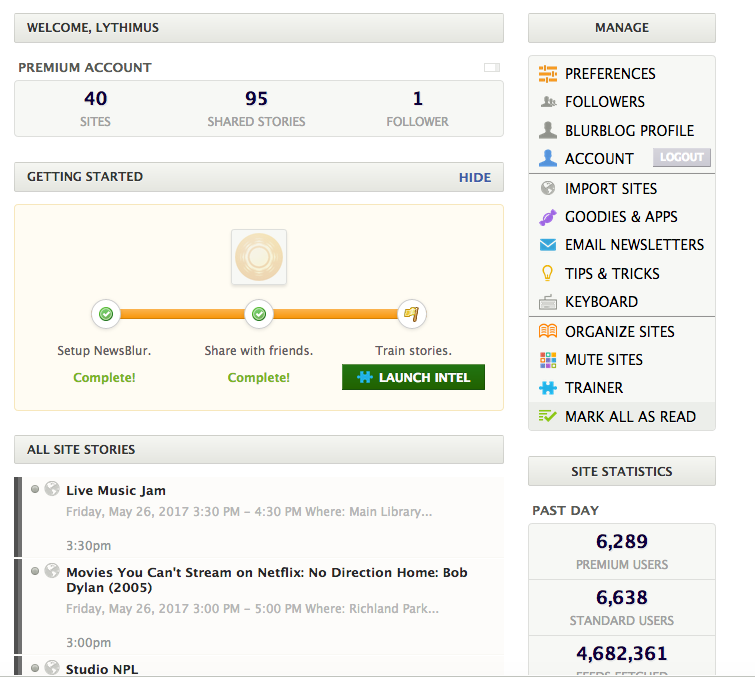The height and width of the screenshot is (677, 755).
Task: Click unread dot next to Movies You Can't Stream
Action: 35,571
